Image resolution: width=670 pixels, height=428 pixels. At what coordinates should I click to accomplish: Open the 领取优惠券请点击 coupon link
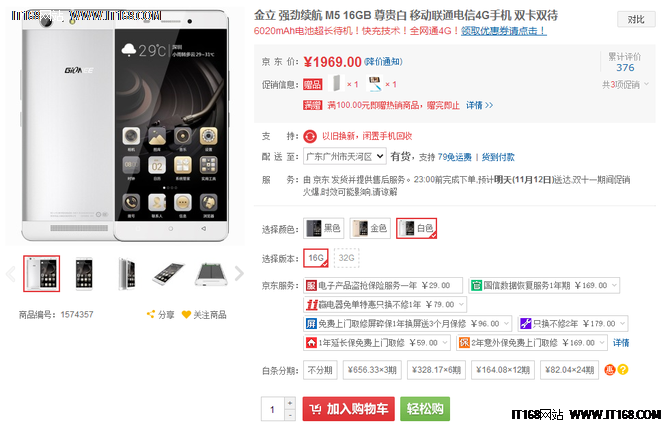(504, 31)
